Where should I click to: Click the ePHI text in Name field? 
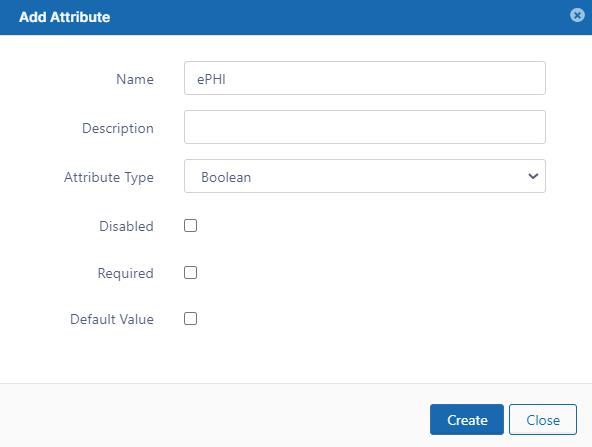(x=211, y=79)
